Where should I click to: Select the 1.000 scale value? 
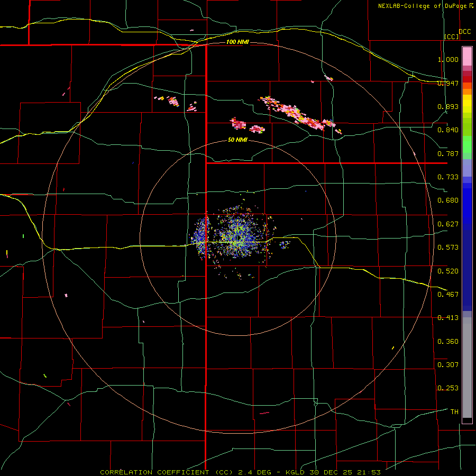point(448,59)
